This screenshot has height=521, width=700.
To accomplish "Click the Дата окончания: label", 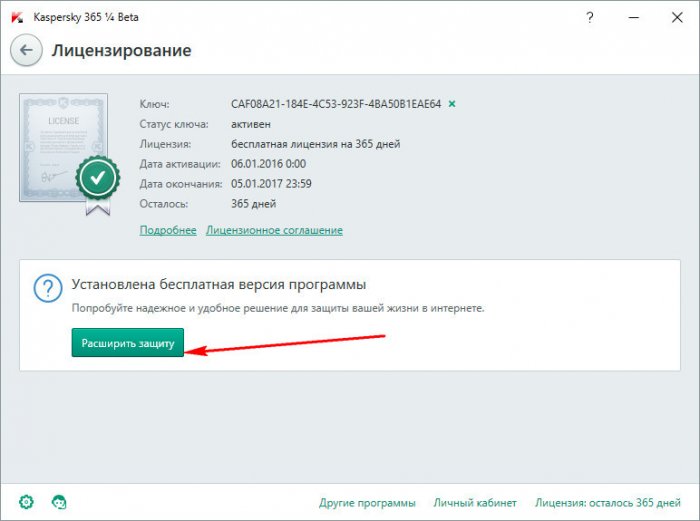I will click(181, 184).
